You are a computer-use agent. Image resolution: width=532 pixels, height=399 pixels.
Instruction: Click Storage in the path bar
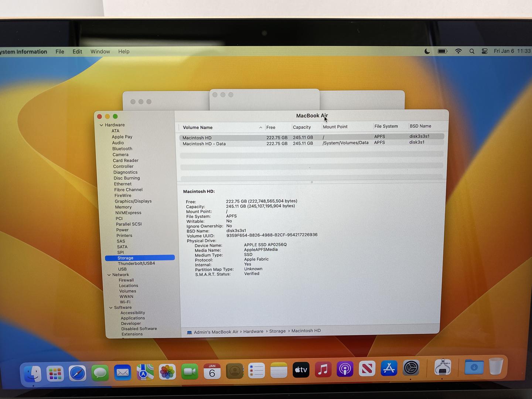277,331
